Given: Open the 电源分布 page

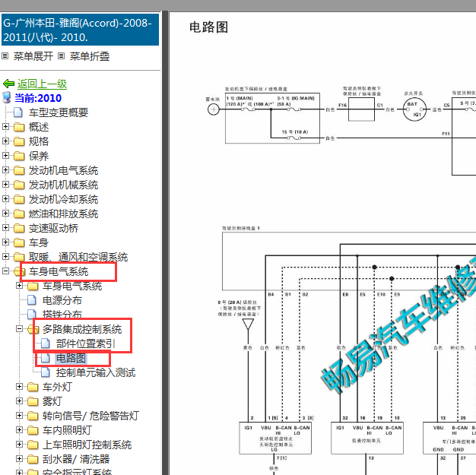Looking at the screenshot, I should click(62, 300).
